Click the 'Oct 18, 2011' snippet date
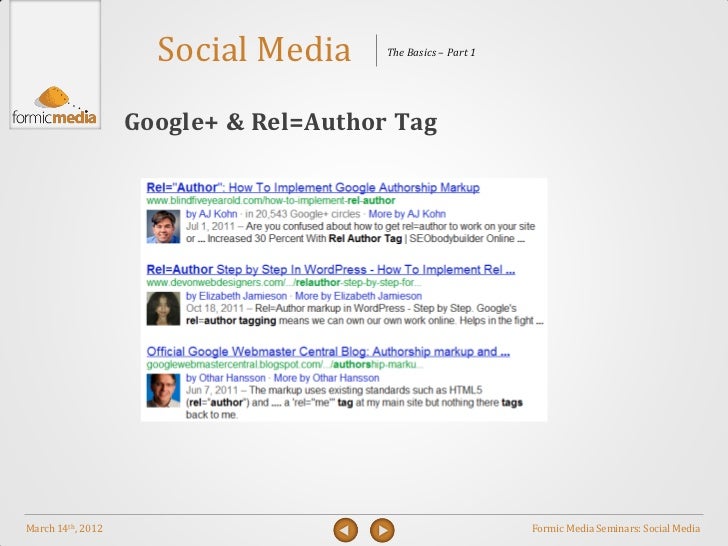The height and width of the screenshot is (546, 728). (x=215, y=308)
